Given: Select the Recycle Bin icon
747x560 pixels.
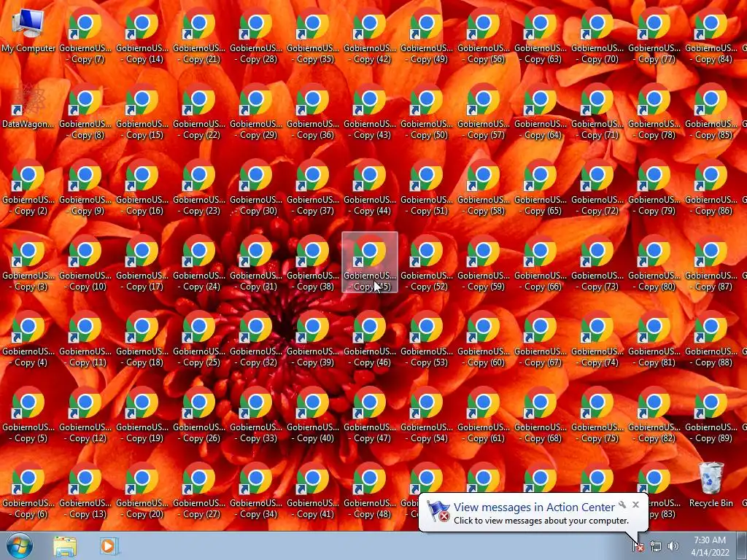Looking at the screenshot, I should tap(711, 486).
